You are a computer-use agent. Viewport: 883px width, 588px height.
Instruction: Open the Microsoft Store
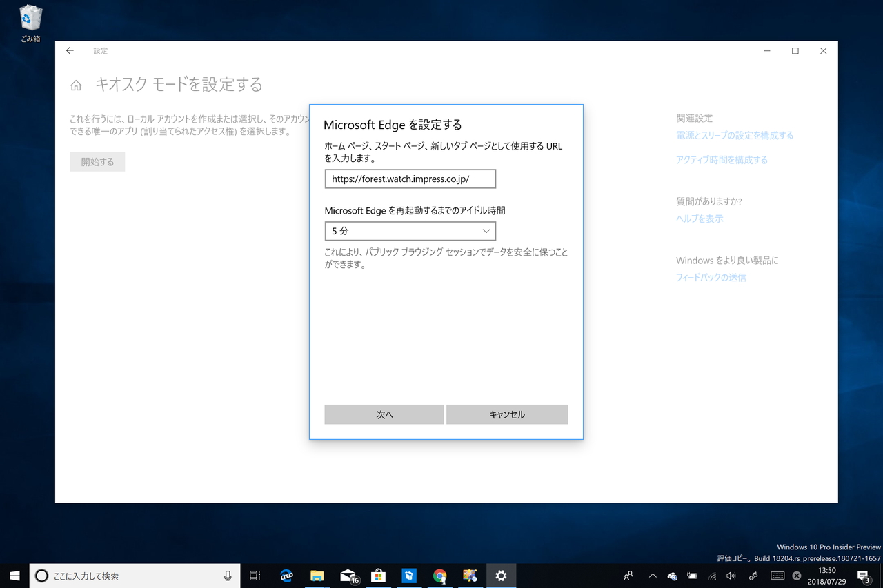coord(378,576)
